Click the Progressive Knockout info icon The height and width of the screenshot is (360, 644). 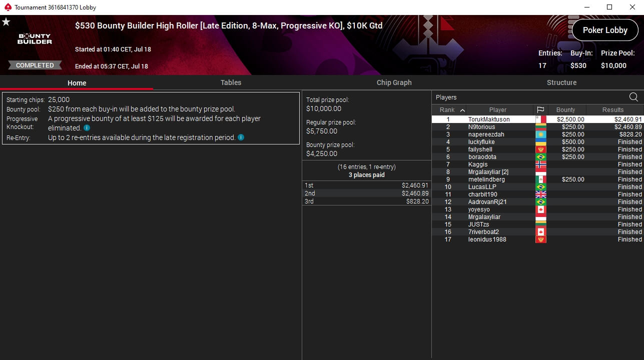87,128
